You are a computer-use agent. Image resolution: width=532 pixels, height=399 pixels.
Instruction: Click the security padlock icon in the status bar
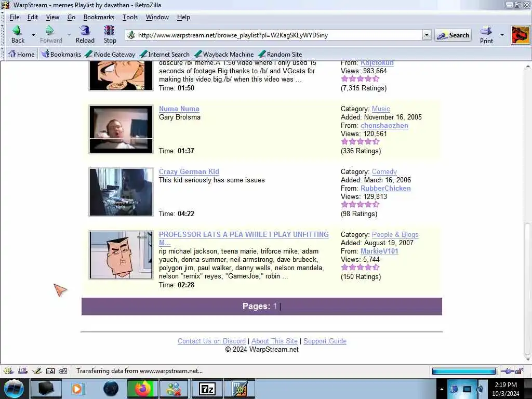pos(520,371)
